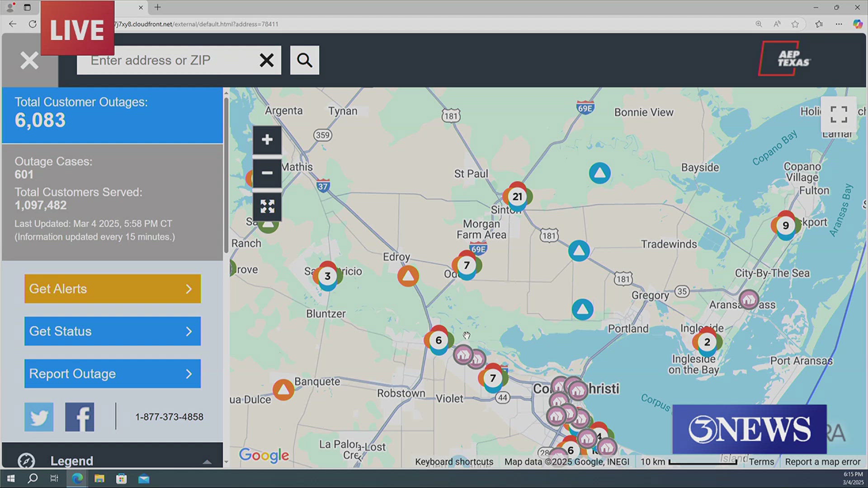Screen dimensions: 868x488
Task: Zoom in on the map with the plus icon
Action: (267, 140)
